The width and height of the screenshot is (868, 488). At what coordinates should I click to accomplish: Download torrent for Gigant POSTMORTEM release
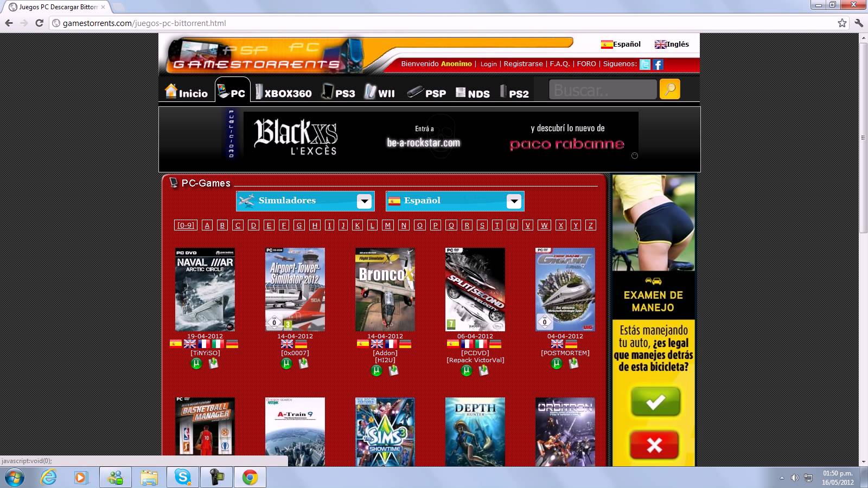[557, 363]
